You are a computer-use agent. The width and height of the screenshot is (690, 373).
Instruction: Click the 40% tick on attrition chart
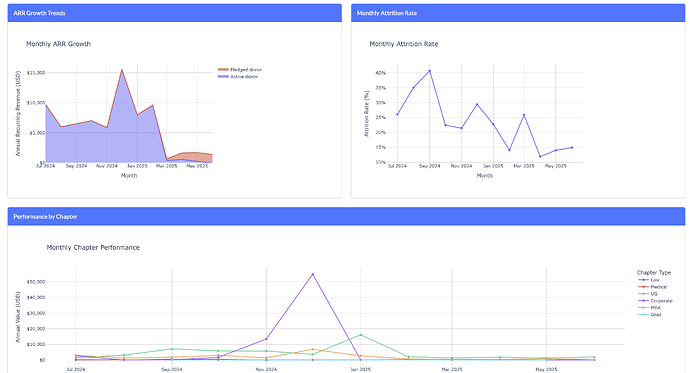point(381,73)
